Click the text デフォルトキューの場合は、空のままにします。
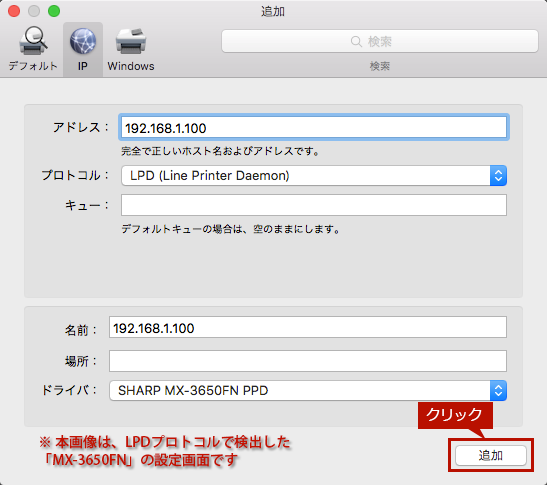Viewport: 547px width, 485px height. (231, 229)
